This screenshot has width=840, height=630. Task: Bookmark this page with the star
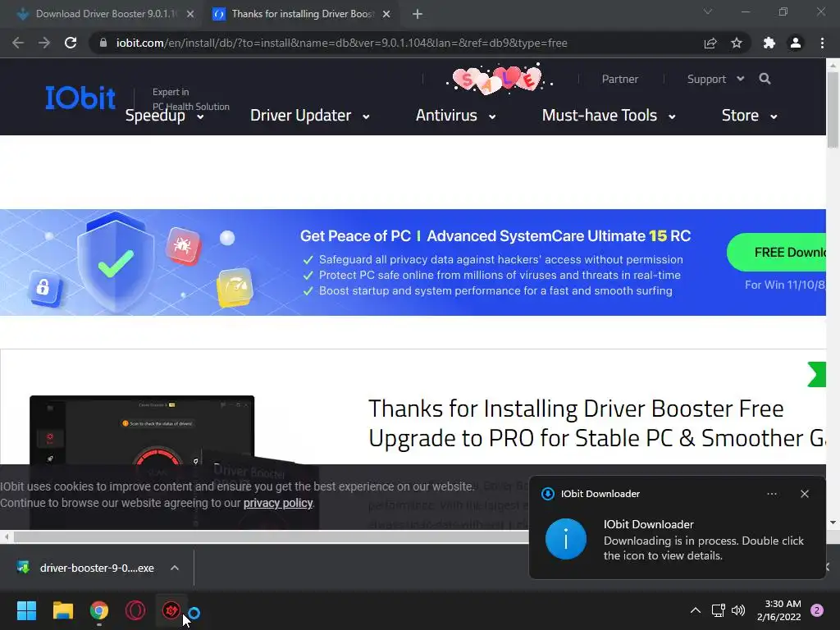pos(737,43)
